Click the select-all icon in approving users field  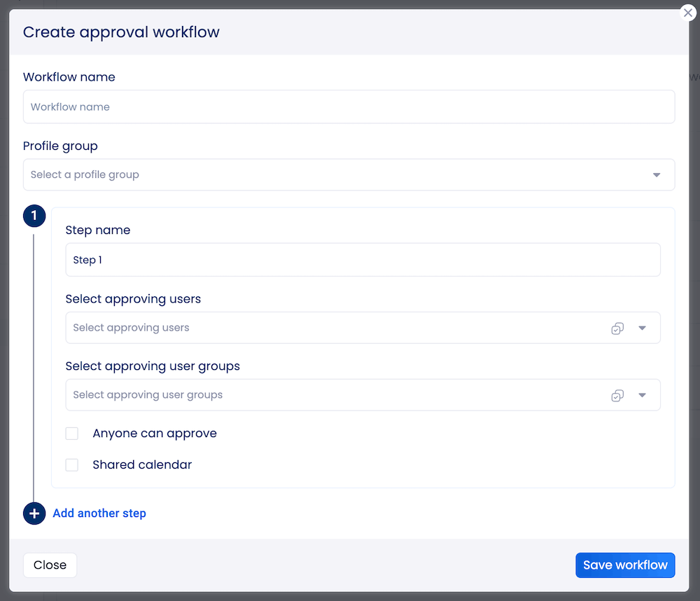[617, 328]
